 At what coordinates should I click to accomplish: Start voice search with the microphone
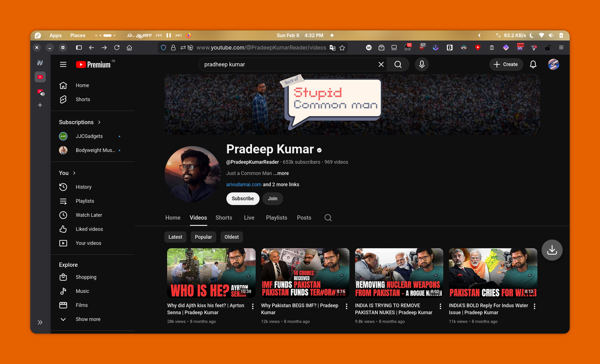pos(422,65)
